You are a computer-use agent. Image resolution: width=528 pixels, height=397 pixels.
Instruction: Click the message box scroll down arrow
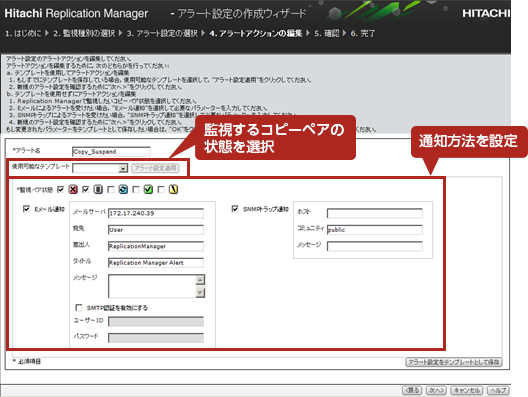pos(200,293)
